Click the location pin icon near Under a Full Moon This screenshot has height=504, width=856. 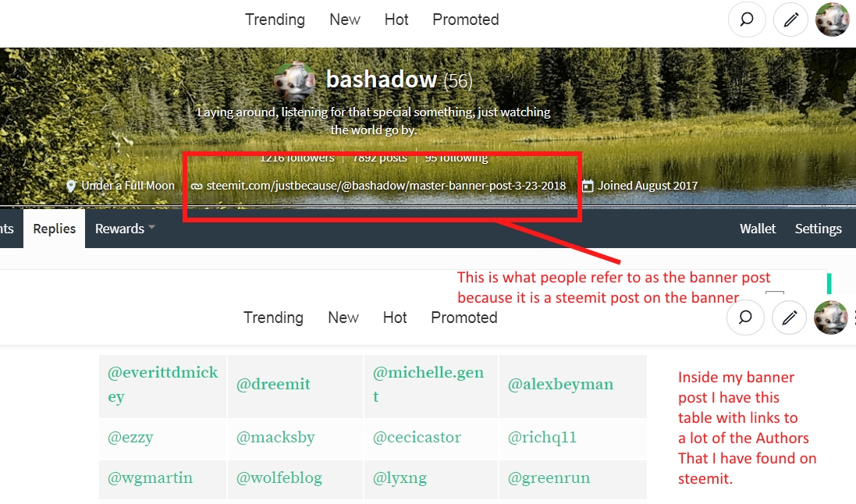[71, 186]
